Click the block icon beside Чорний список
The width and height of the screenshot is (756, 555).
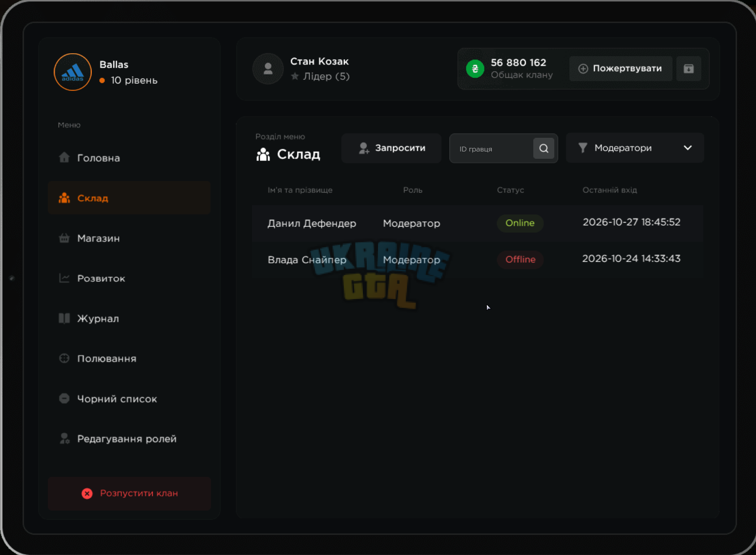[x=64, y=398]
